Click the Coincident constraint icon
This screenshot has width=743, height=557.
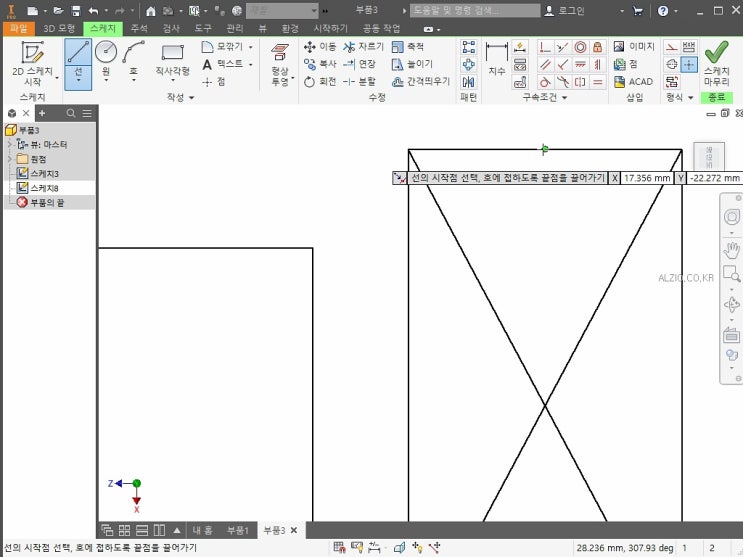(545, 47)
